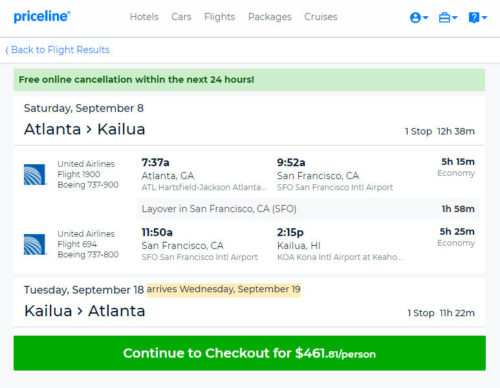Open the user account profile icon
This screenshot has height=388, width=500.
pyautogui.click(x=415, y=17)
